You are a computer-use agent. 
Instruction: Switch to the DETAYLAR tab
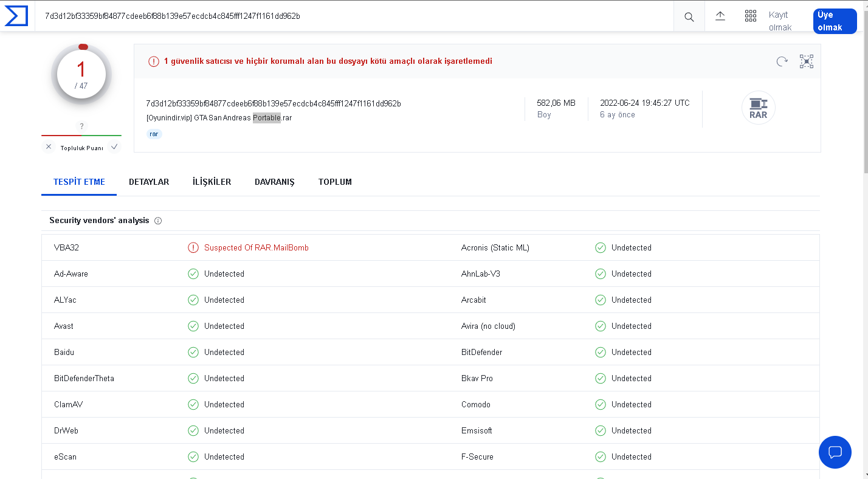coord(149,182)
